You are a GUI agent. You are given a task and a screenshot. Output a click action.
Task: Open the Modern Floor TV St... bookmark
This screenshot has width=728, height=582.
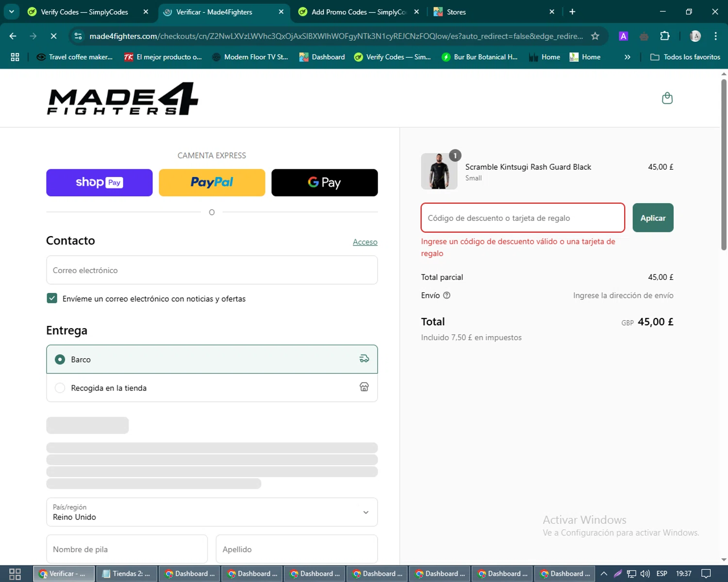pos(250,57)
